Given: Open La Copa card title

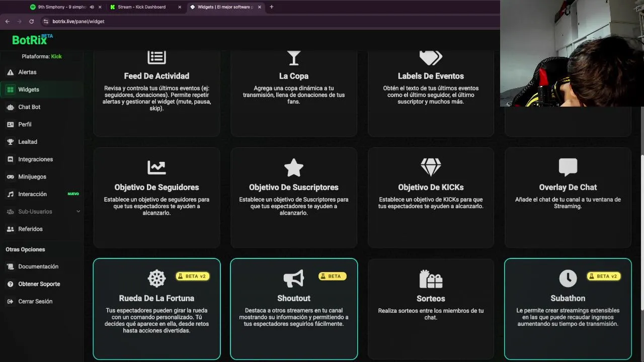Looking at the screenshot, I should tap(294, 76).
